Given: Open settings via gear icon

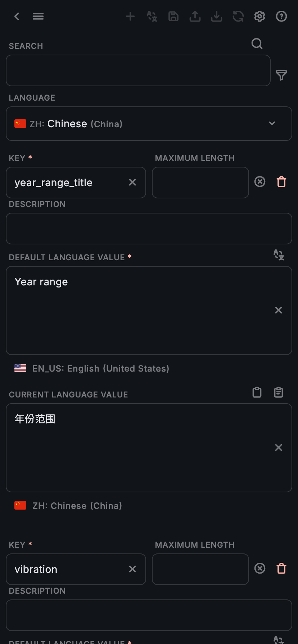Looking at the screenshot, I should click(260, 16).
